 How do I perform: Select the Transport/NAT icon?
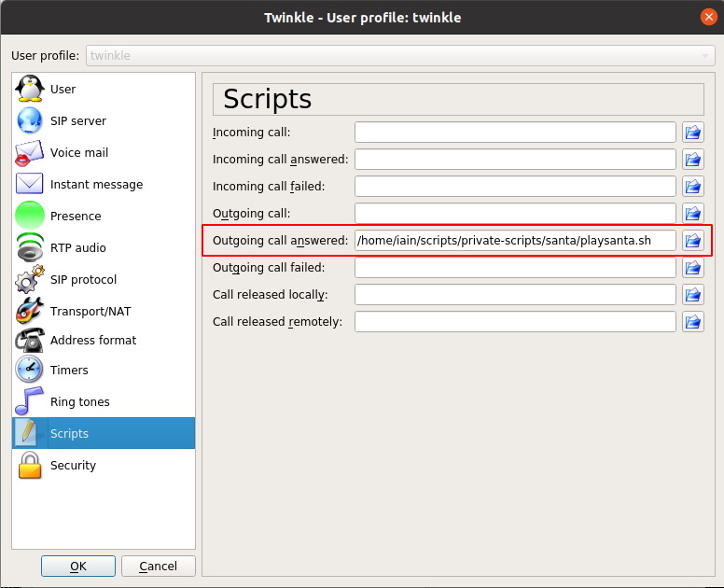(x=30, y=311)
